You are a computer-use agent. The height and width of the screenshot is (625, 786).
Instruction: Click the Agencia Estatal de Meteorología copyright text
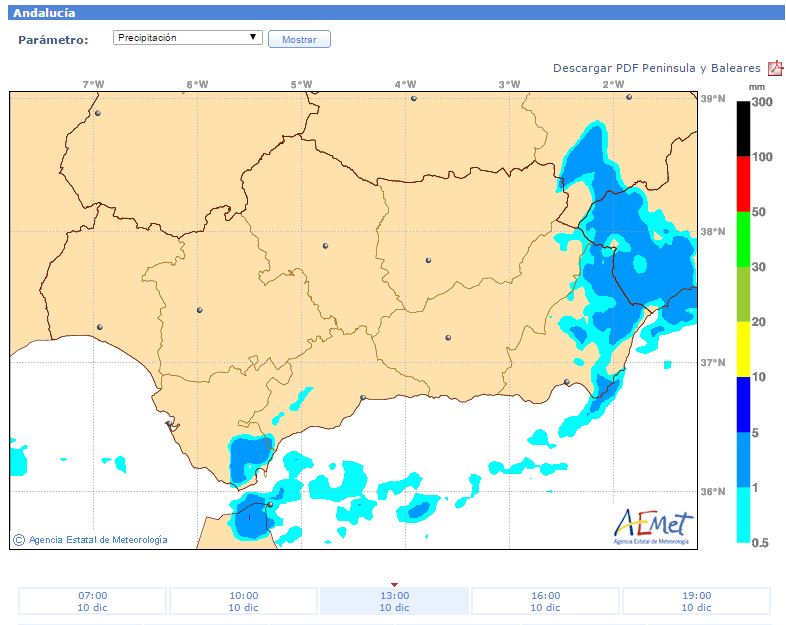[x=90, y=540]
